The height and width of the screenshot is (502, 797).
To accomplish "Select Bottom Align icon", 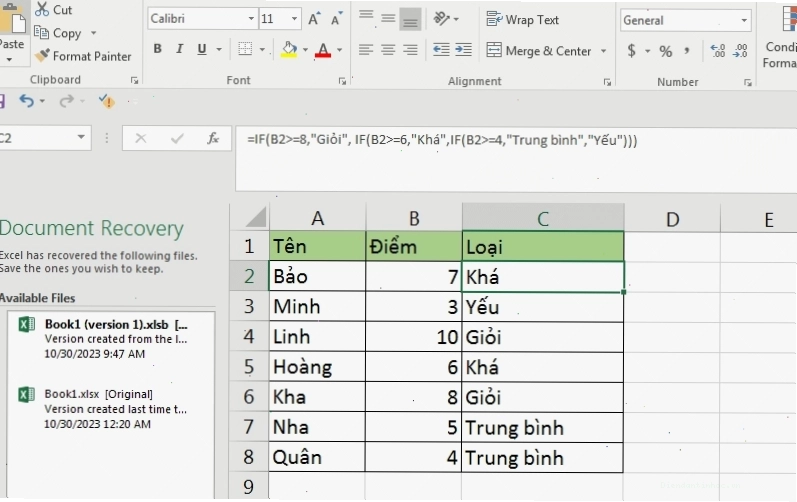I will point(410,19).
